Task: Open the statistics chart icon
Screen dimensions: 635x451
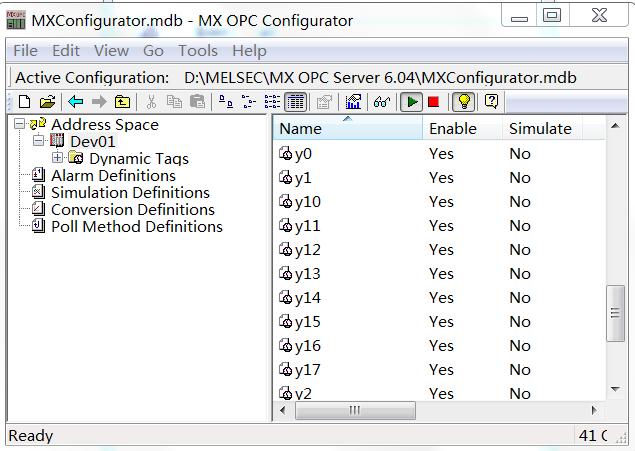Action: click(x=353, y=102)
